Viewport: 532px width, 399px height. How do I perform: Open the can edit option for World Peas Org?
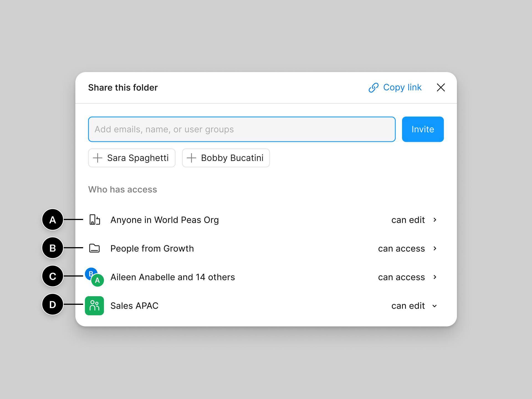408,220
